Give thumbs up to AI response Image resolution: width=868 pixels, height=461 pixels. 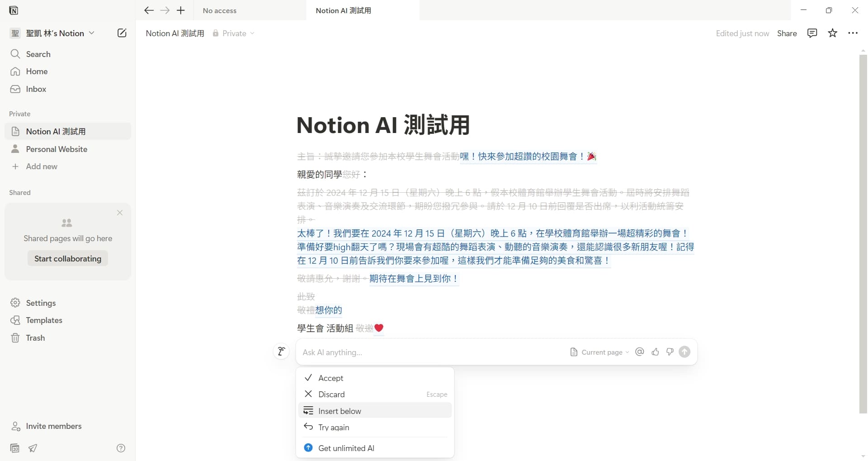click(655, 352)
